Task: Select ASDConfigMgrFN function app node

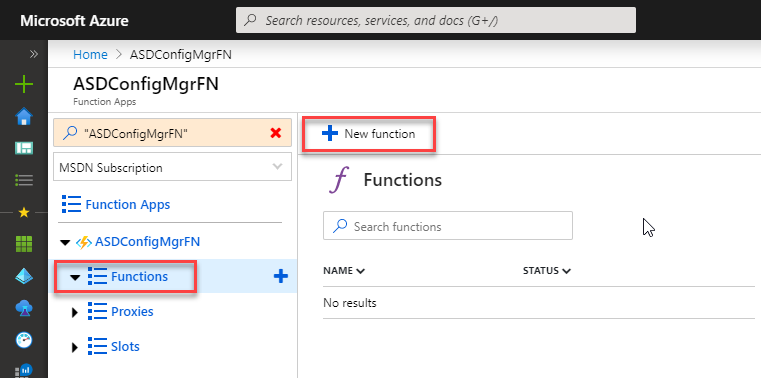Action: (x=148, y=242)
